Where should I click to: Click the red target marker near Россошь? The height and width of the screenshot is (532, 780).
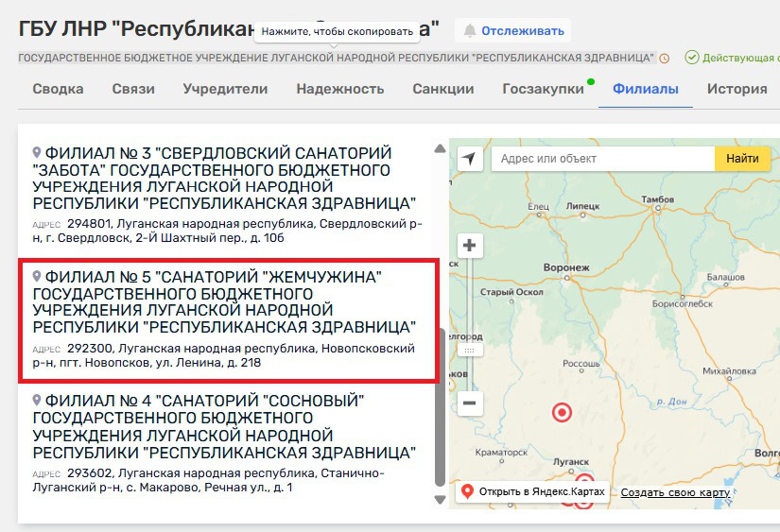[x=563, y=412]
